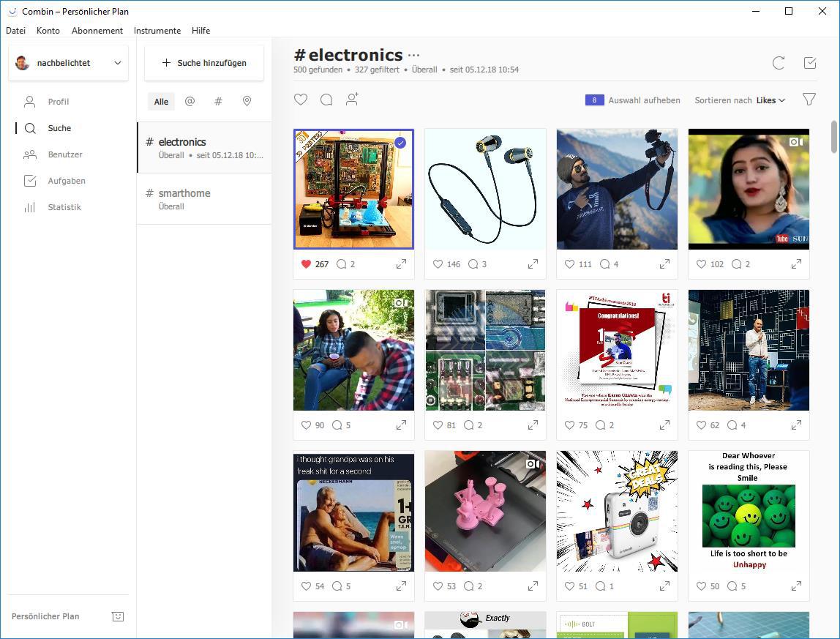Click the heart like-action icon in toolbar
The width and height of the screenshot is (840, 639).
point(301,100)
